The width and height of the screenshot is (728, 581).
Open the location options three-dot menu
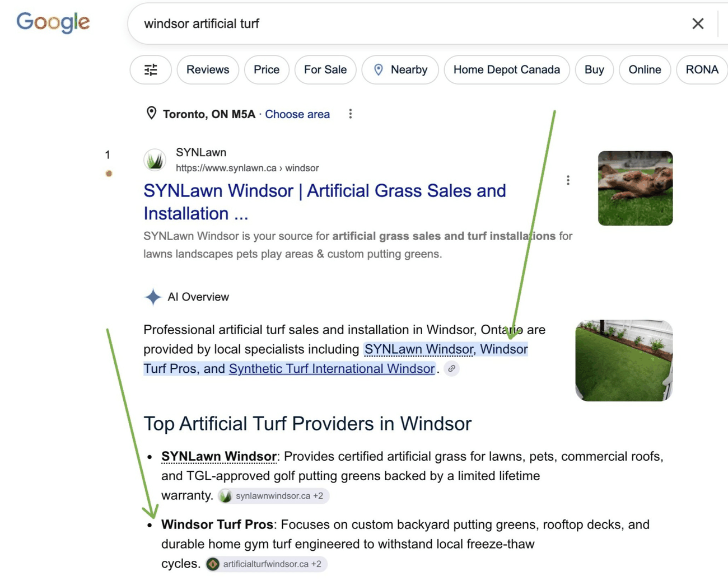click(x=351, y=114)
